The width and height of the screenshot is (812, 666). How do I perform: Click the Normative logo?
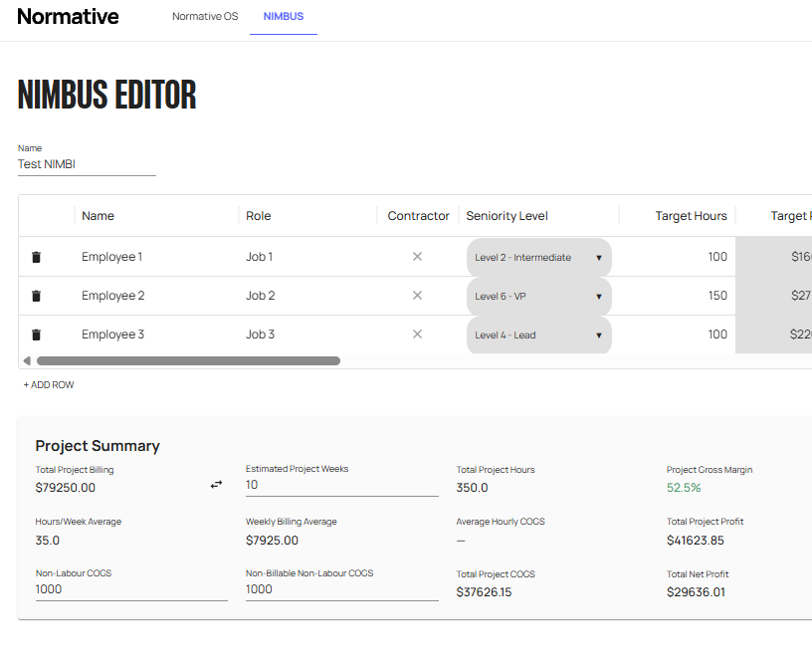(68, 17)
